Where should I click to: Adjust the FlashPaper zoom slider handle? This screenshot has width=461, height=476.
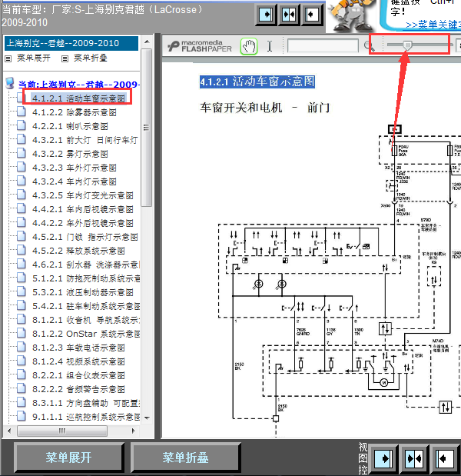pyautogui.click(x=407, y=45)
